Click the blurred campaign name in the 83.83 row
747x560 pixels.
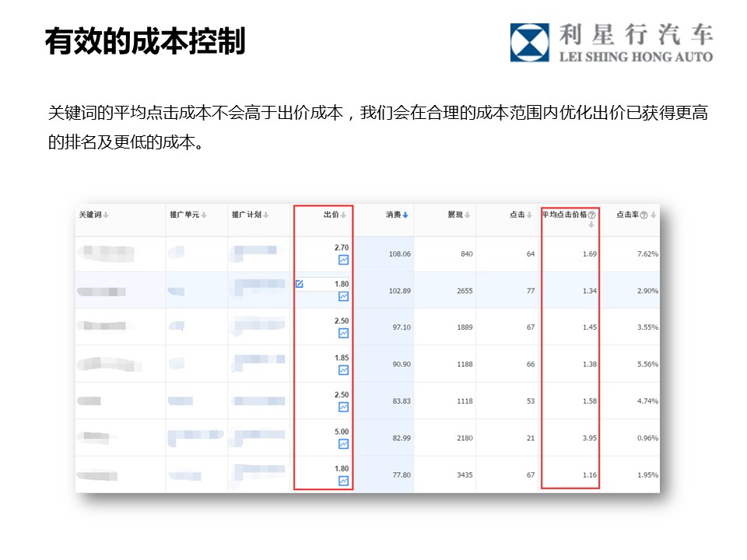coord(257,401)
